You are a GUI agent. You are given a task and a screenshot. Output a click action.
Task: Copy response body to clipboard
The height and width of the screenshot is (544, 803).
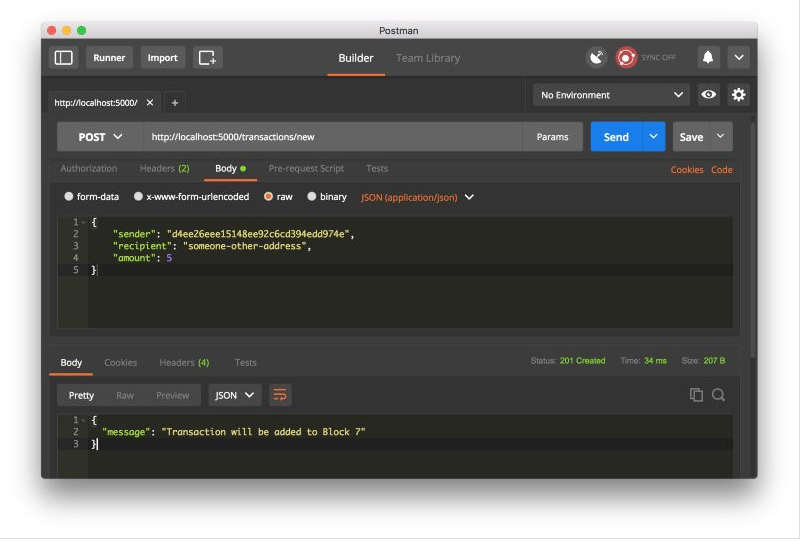click(696, 395)
